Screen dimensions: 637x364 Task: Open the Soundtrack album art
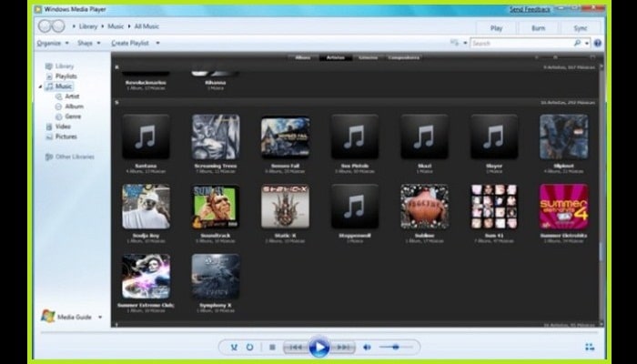[x=216, y=207]
